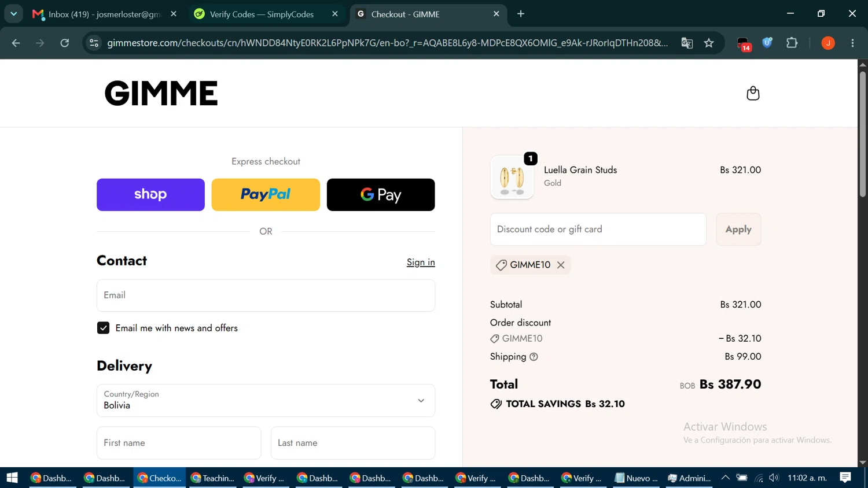This screenshot has width=868, height=488.
Task: Pay with the Shop express button
Action: pos(150,195)
